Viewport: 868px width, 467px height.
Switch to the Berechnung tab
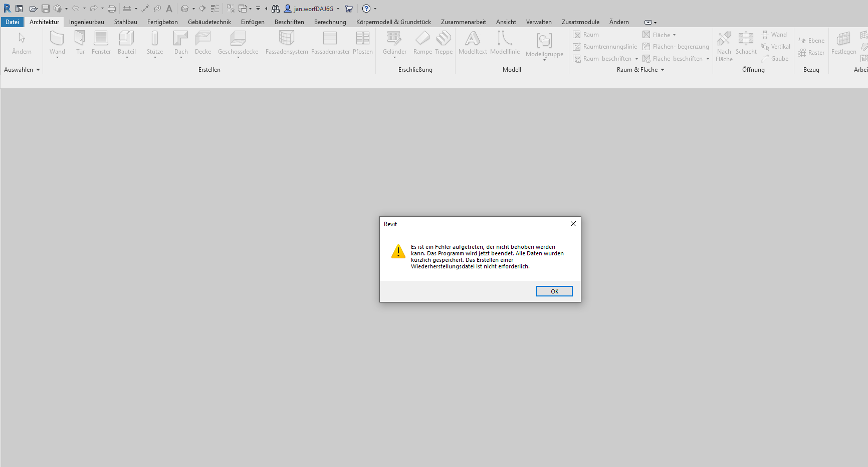pyautogui.click(x=330, y=22)
